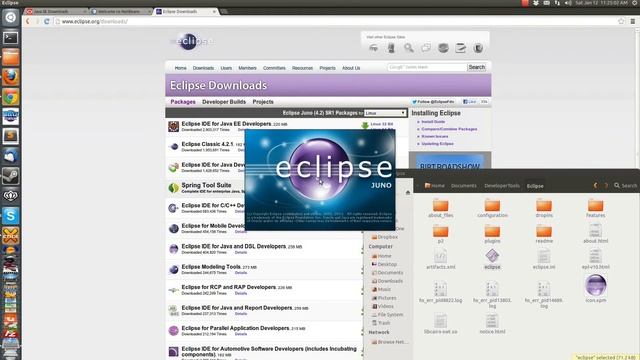Open File System in the file manager sidebar
640x360 pixels.
(387, 315)
